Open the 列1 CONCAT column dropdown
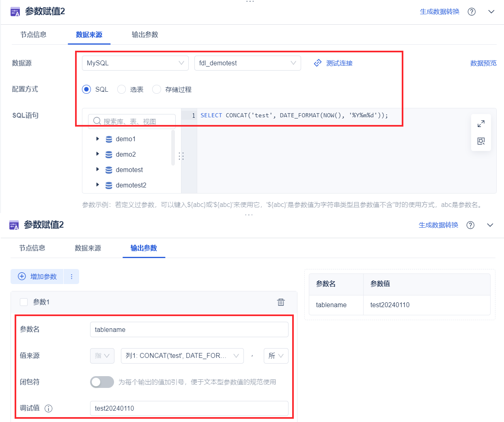The image size is (504, 422). coord(182,355)
